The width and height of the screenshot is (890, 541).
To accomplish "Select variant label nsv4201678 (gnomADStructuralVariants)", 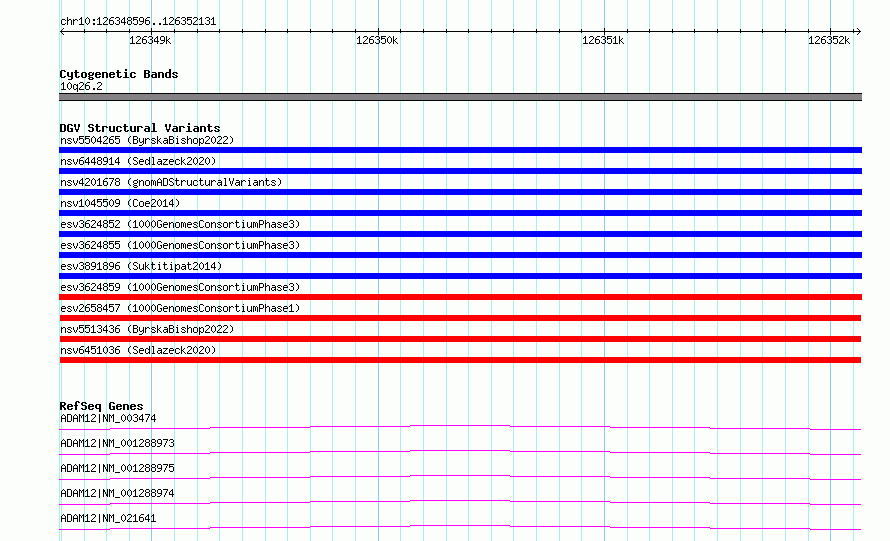I will [171, 182].
